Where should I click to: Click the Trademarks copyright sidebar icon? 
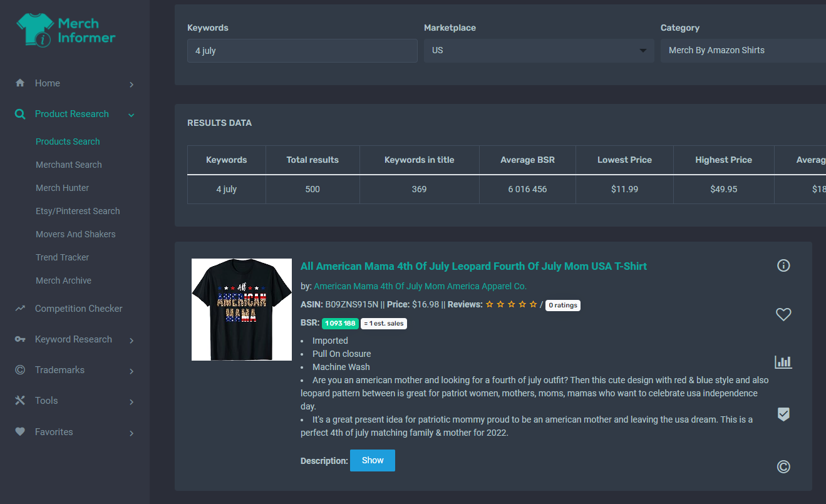click(20, 370)
